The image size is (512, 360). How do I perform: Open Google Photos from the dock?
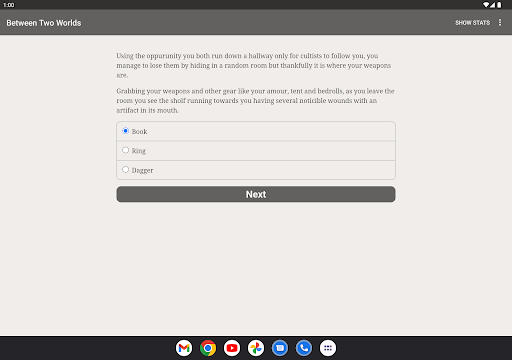coord(256,348)
